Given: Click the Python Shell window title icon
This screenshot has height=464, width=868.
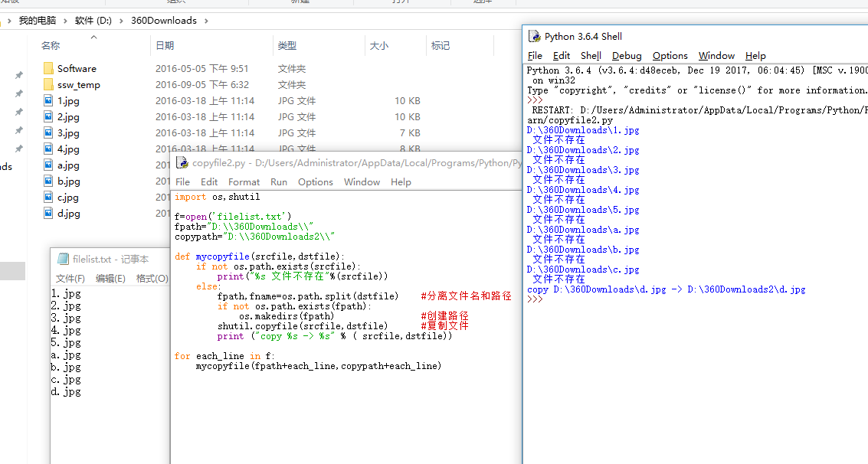Looking at the screenshot, I should (x=534, y=36).
